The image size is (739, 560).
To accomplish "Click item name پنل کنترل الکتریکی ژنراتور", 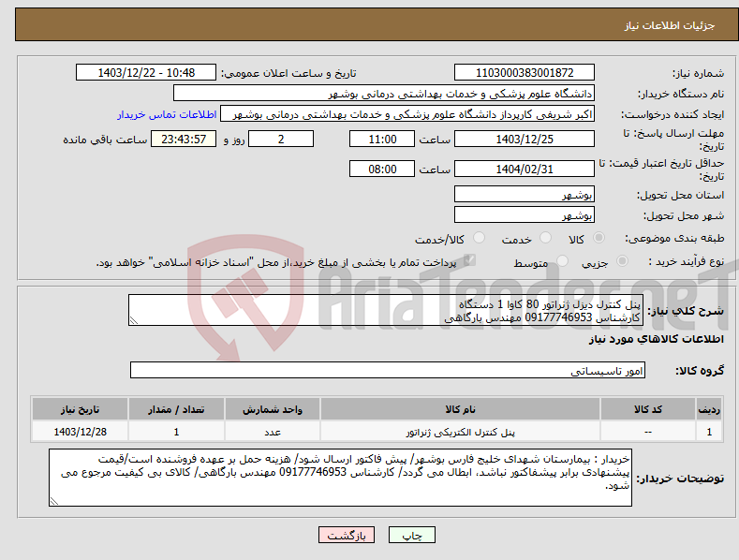I will [461, 433].
